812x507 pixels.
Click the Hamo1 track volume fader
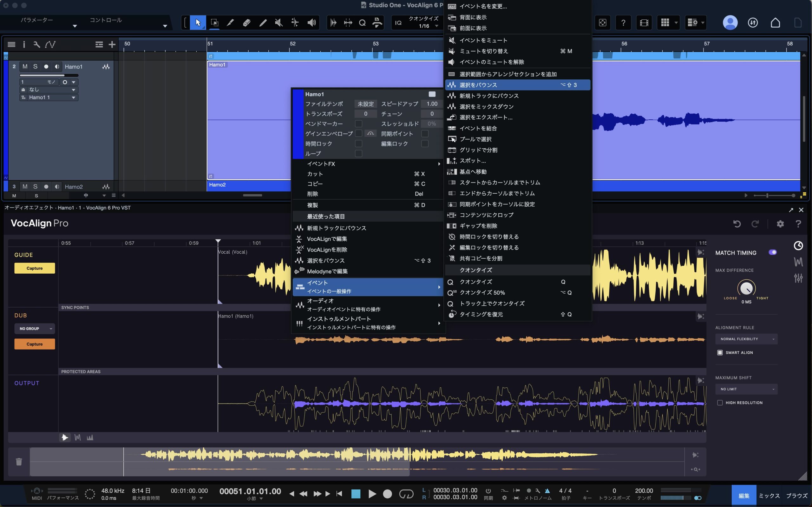[x=49, y=76]
